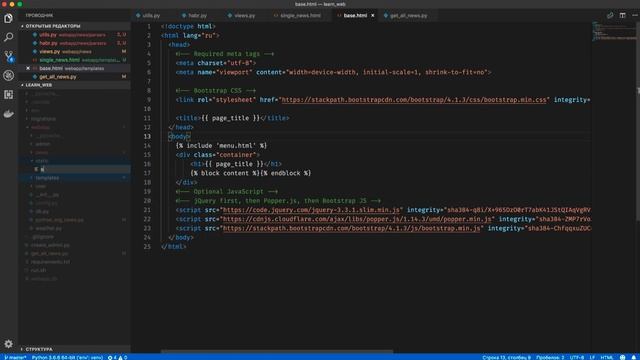This screenshot has width=640, height=360.
Task: Open the editor More Actions ellipsis
Action: click(x=635, y=16)
